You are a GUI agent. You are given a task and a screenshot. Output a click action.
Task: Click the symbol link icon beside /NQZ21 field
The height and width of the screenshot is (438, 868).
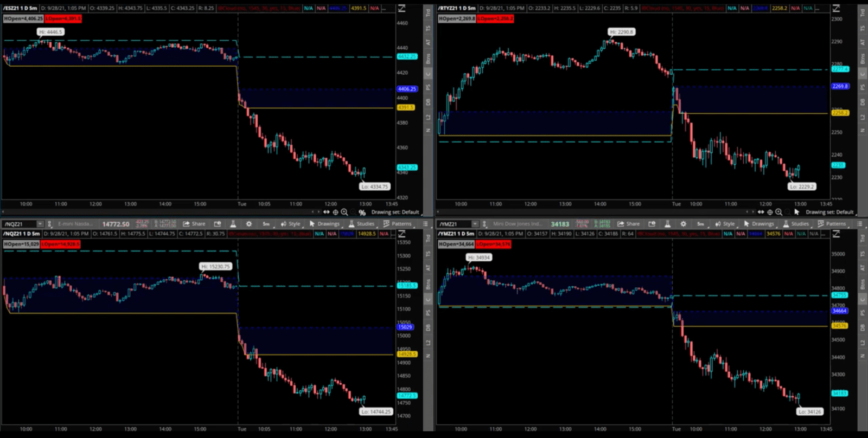49,224
